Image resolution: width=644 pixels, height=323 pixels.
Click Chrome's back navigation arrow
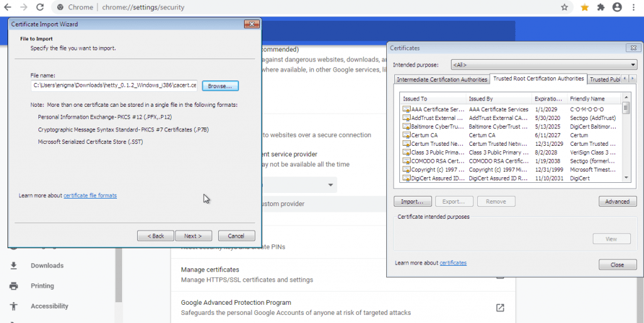point(8,7)
